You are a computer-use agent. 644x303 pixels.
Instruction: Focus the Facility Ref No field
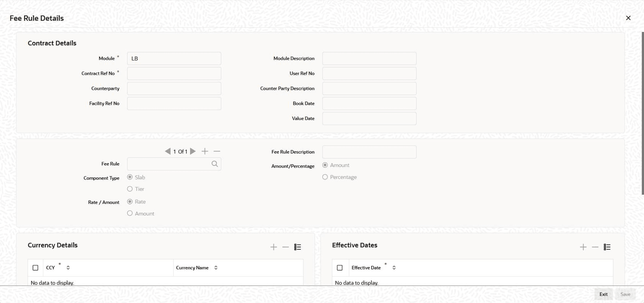174,104
